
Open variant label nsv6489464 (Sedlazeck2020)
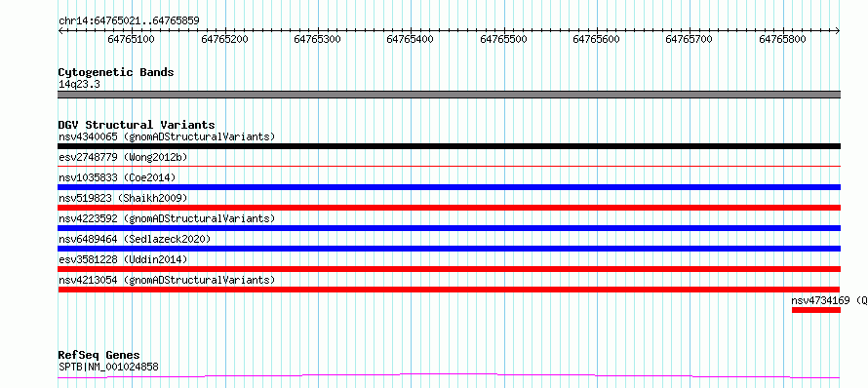[x=135, y=239]
